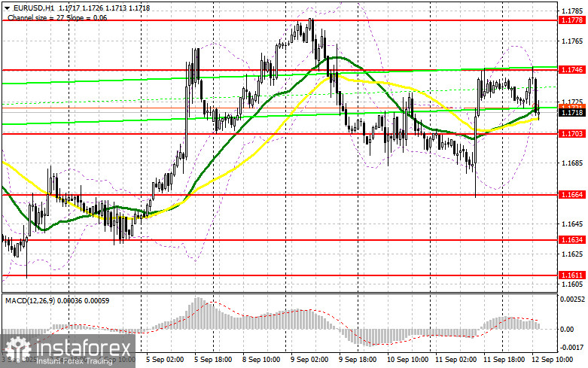Click the '11 Sep 02:00' time axis label
Image resolution: width=588 pixels, height=368 pixels.
[455, 360]
